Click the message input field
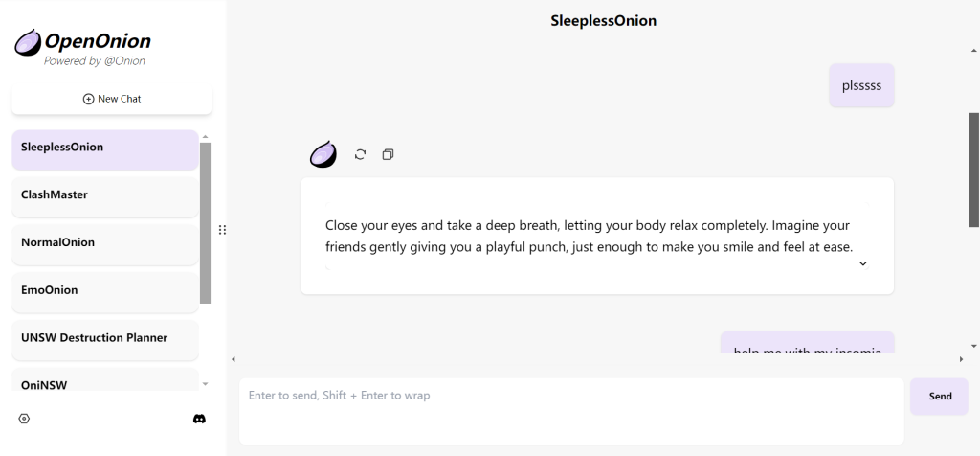980x456 pixels. (570, 410)
